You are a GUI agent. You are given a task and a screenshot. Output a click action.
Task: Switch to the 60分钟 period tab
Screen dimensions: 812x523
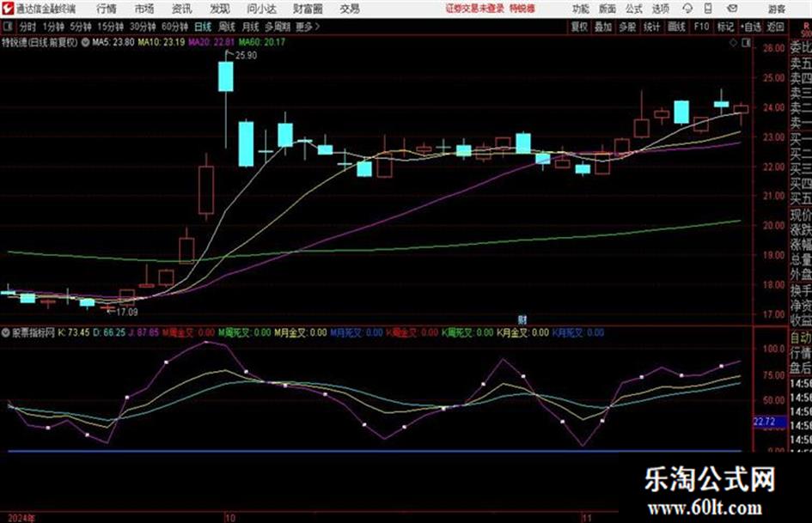(x=174, y=27)
